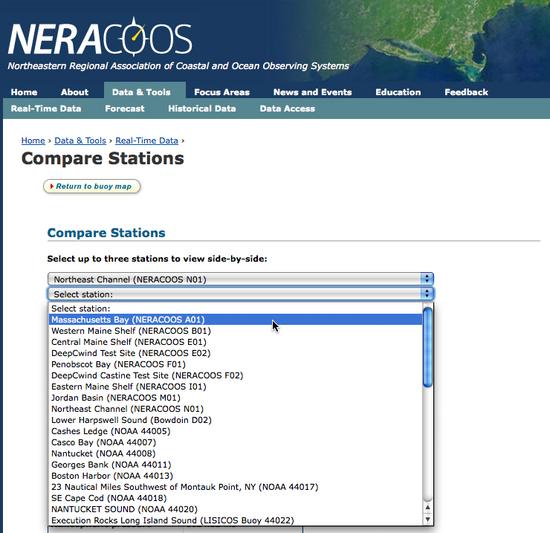
Task: Open the Education tab
Action: 398,92
